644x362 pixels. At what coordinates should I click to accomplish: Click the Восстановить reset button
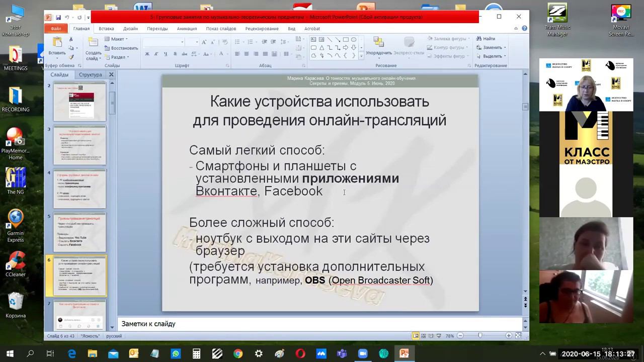pos(121,48)
